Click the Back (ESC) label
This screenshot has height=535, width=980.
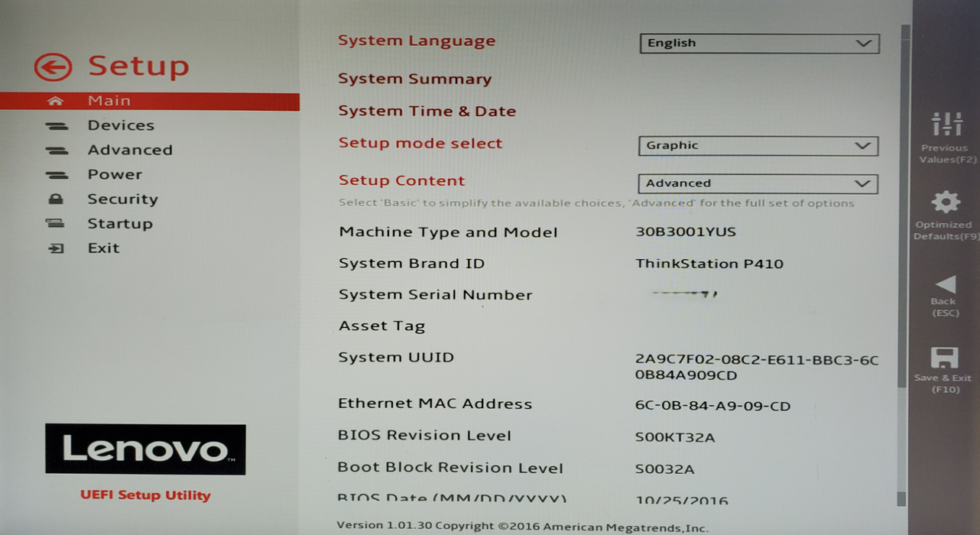point(945,307)
